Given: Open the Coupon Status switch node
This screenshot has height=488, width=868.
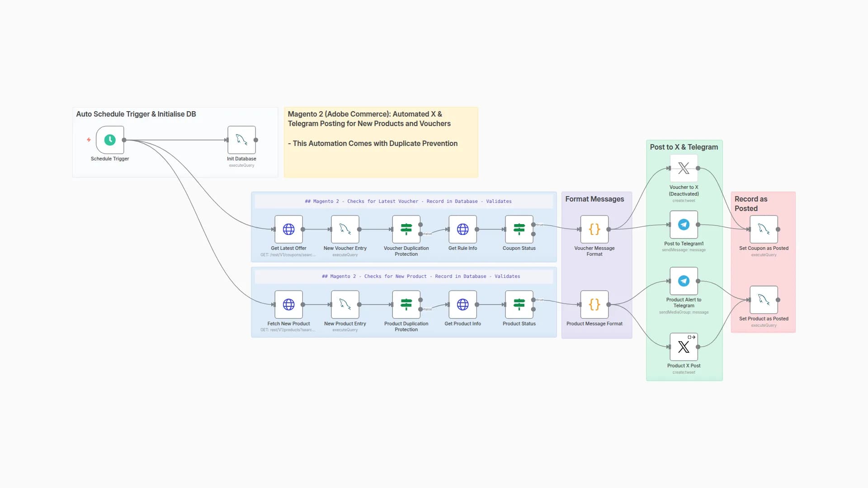Looking at the screenshot, I should [519, 230].
